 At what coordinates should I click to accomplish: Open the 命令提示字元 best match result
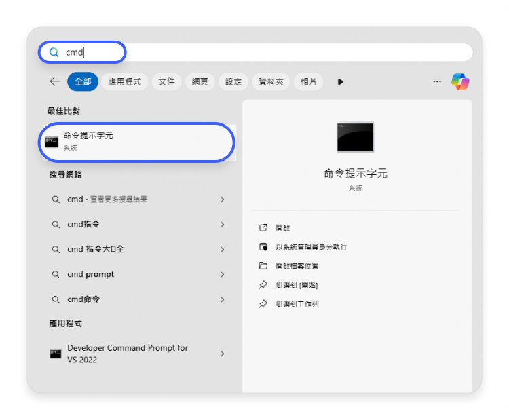click(136, 141)
